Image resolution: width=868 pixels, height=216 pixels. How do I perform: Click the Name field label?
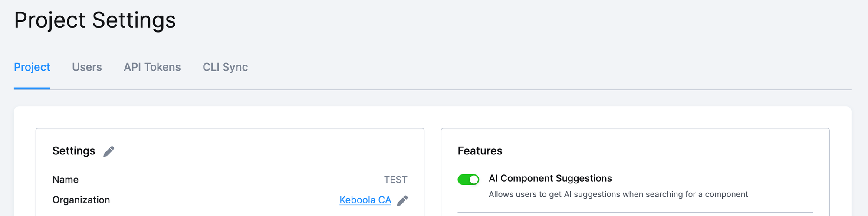(66, 180)
